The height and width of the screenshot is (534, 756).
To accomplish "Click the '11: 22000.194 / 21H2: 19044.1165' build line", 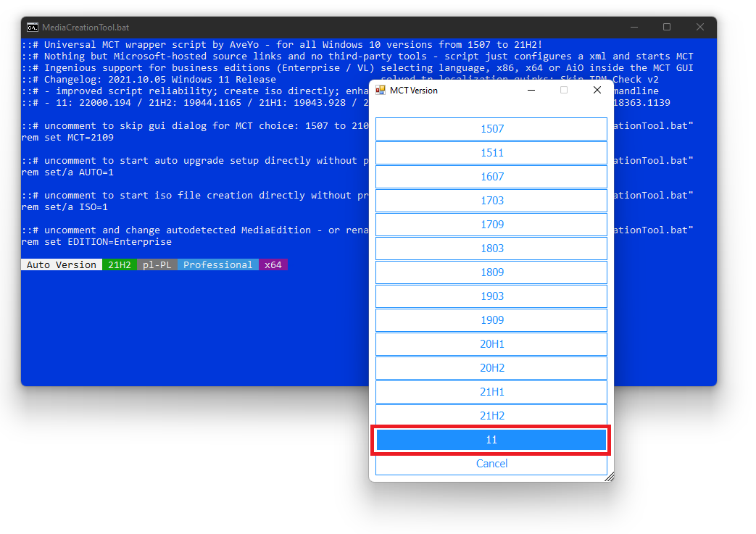I will coord(195,103).
